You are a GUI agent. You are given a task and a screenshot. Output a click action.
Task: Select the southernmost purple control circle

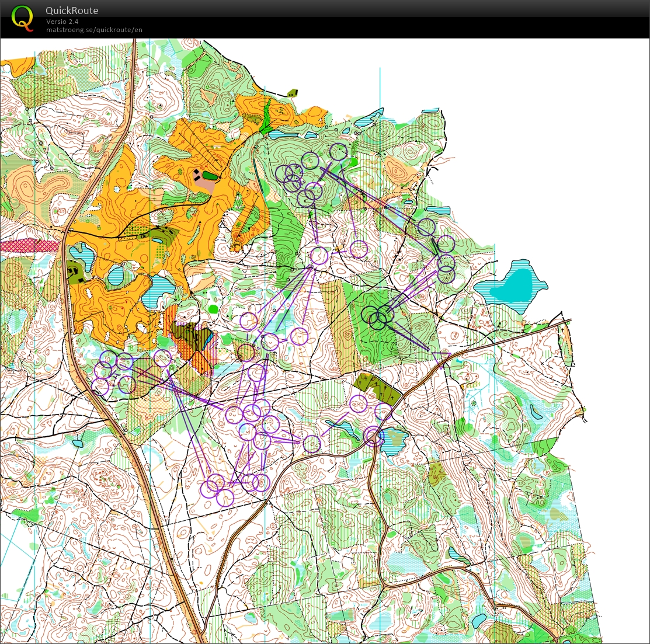coord(225,497)
